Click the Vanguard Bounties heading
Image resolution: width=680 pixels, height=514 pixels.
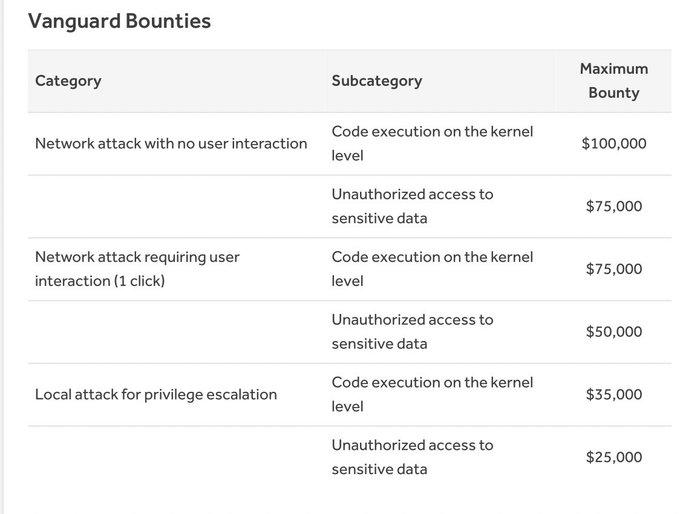119,21
